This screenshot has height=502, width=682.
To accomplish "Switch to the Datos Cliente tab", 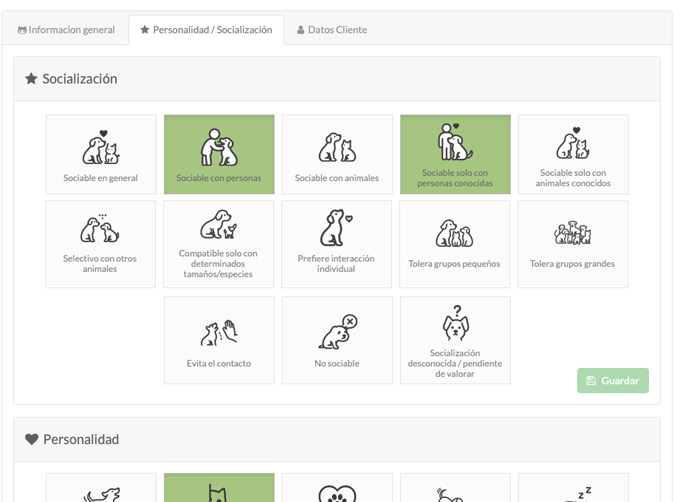I will [x=332, y=30].
